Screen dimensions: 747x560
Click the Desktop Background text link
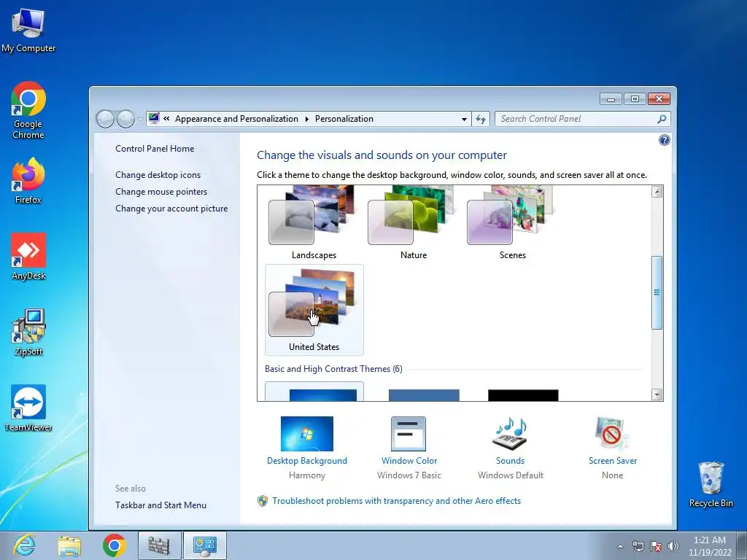tap(307, 461)
